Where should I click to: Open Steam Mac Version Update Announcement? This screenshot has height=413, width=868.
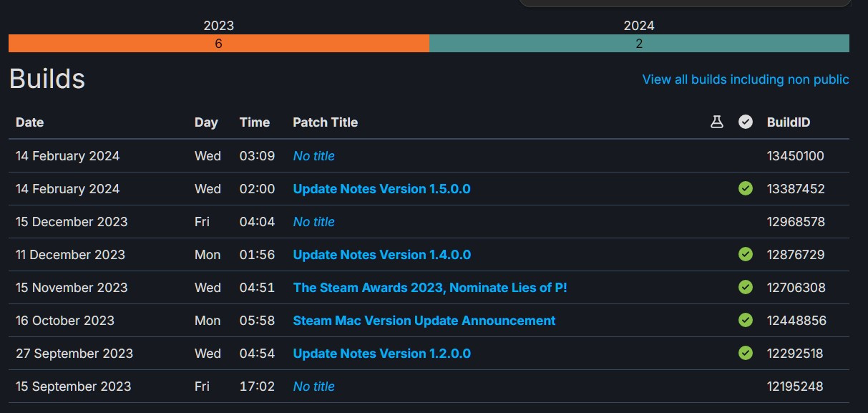tap(424, 321)
